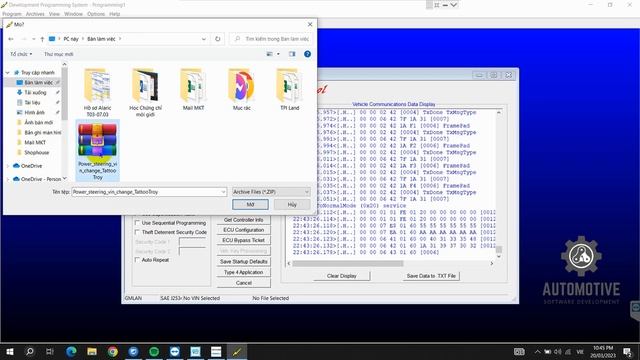
Task: Click Clear Display button
Action: tap(342, 276)
